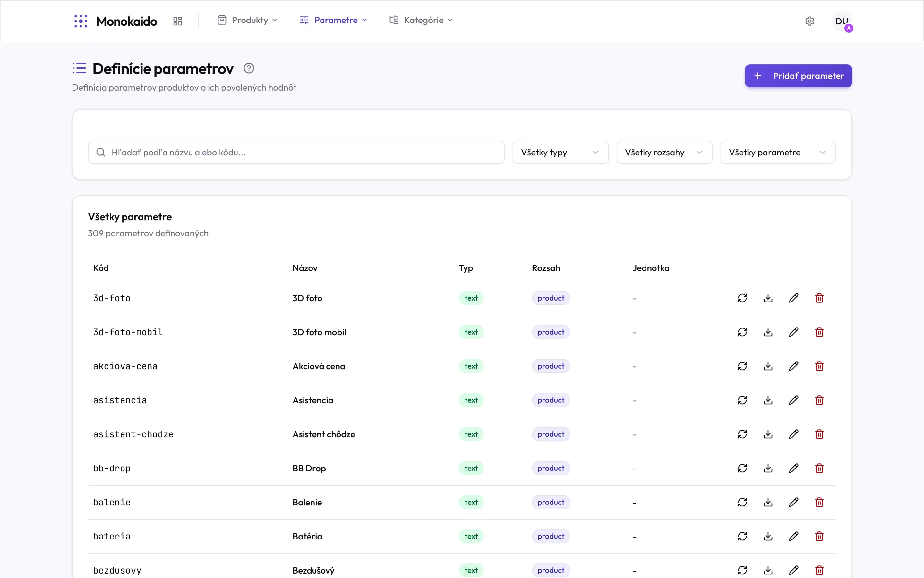
Task: Sync the balenie parameter
Action: click(x=742, y=502)
